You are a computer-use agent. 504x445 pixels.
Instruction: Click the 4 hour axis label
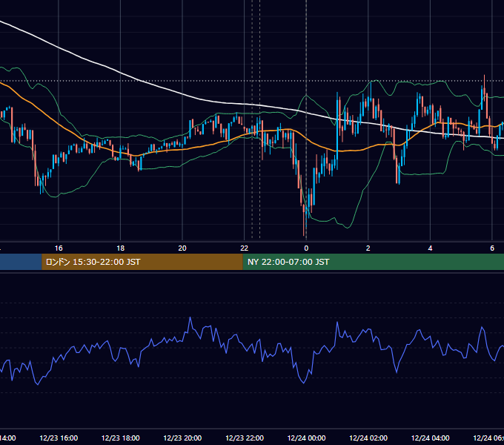click(x=430, y=248)
